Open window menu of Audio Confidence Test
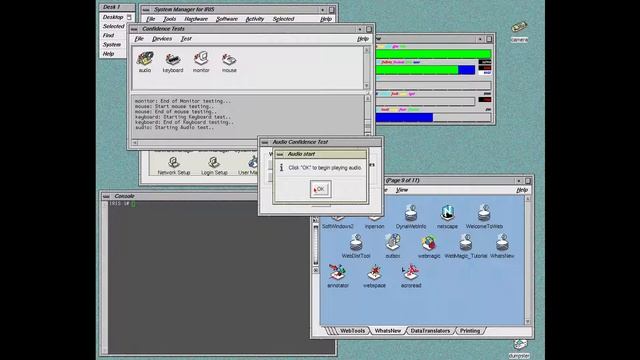Viewport: 640px width, 360px height. [264, 142]
